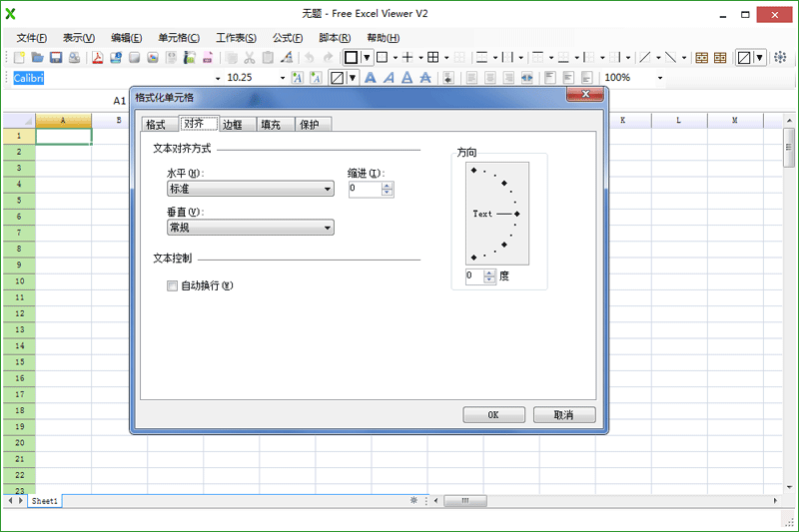
Task: Click the 取消 cancel button
Action: click(564, 415)
